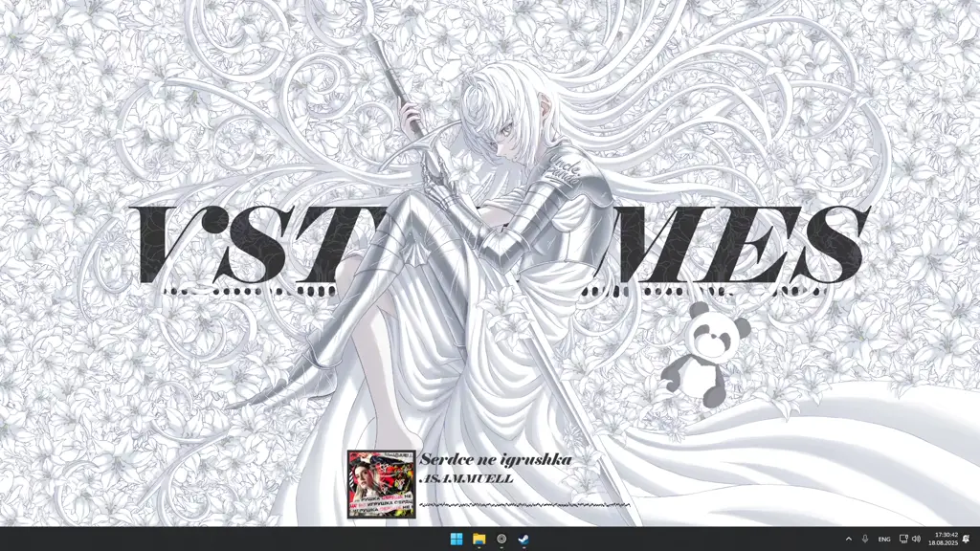This screenshot has width=980, height=551.
Task: Click the microphone icon in system tray
Action: click(865, 539)
